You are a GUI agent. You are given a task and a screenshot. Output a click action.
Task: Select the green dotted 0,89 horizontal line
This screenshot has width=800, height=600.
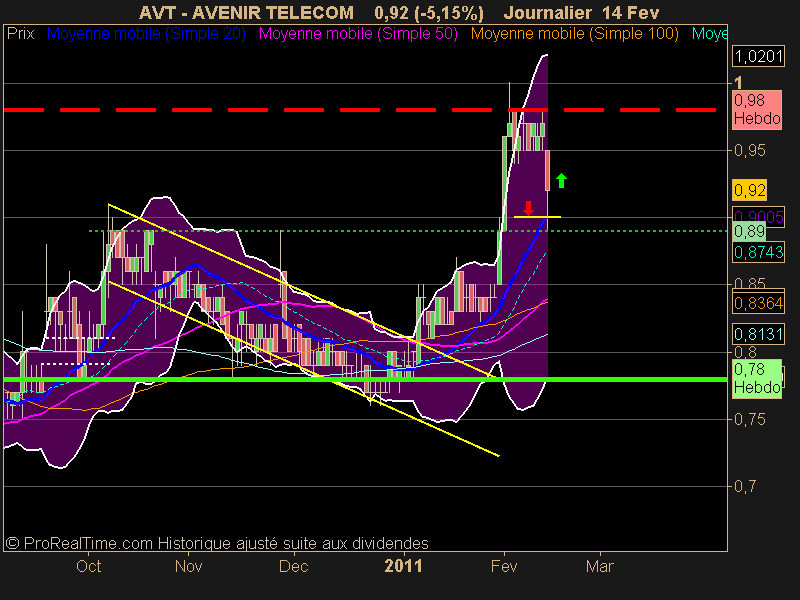(408, 231)
